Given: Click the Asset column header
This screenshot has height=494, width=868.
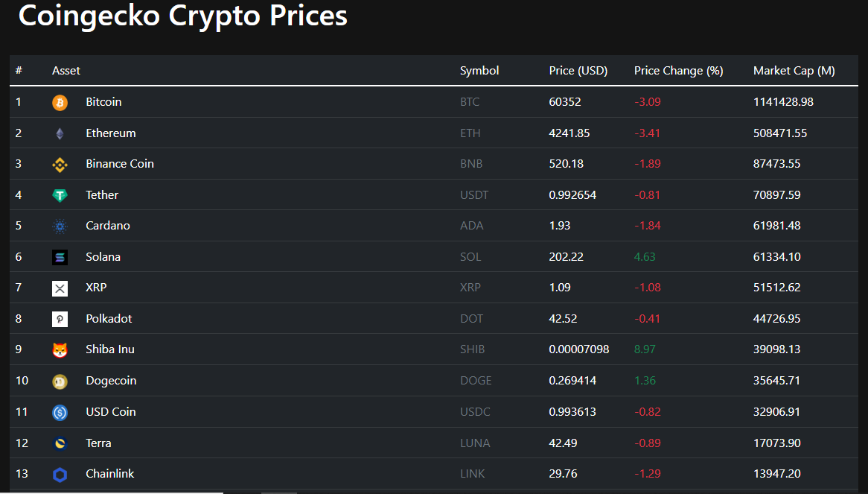Looking at the screenshot, I should click(x=66, y=71).
